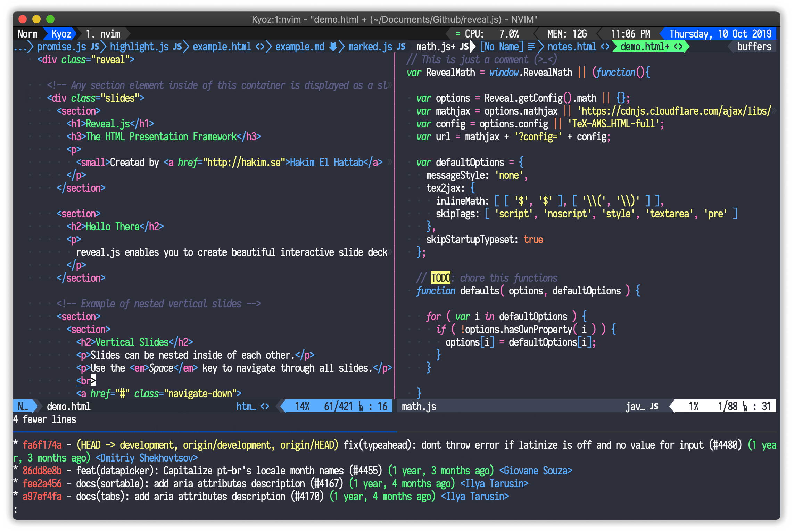This screenshot has width=794, height=532.
Task: Click the http://hakim.se href link text
Action: point(243,163)
